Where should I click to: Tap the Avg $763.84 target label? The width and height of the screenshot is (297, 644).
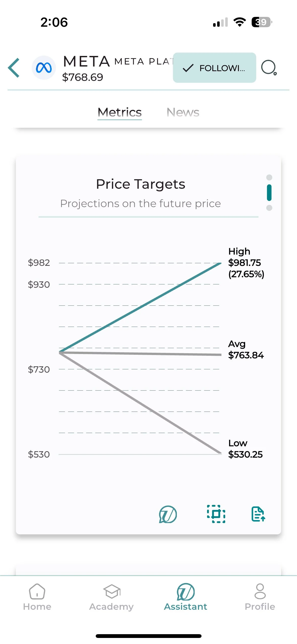(x=246, y=349)
